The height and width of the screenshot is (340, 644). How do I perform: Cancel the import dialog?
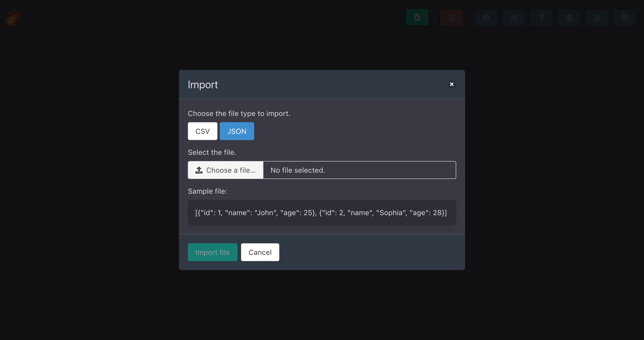260,252
